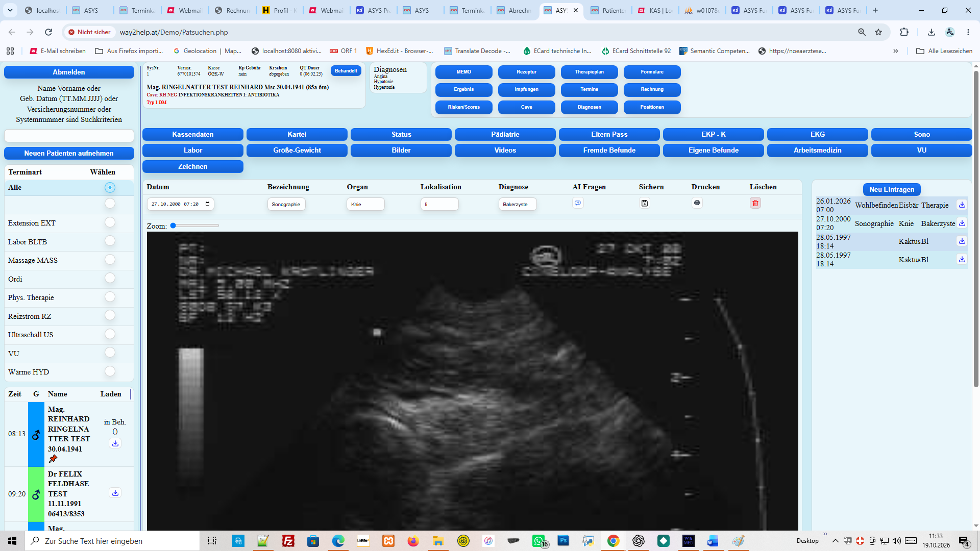Load the Wohlbefinden Eisbär entry via download icon

click(x=962, y=205)
